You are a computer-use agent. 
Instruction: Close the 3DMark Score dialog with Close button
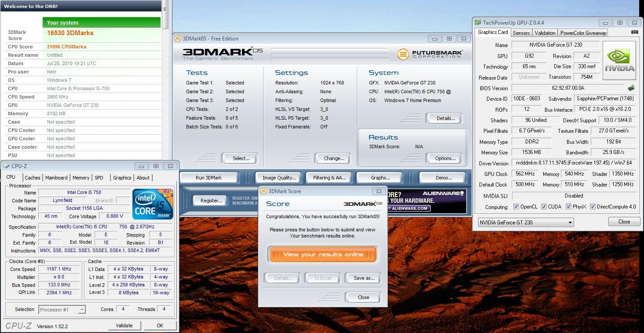tap(363, 297)
